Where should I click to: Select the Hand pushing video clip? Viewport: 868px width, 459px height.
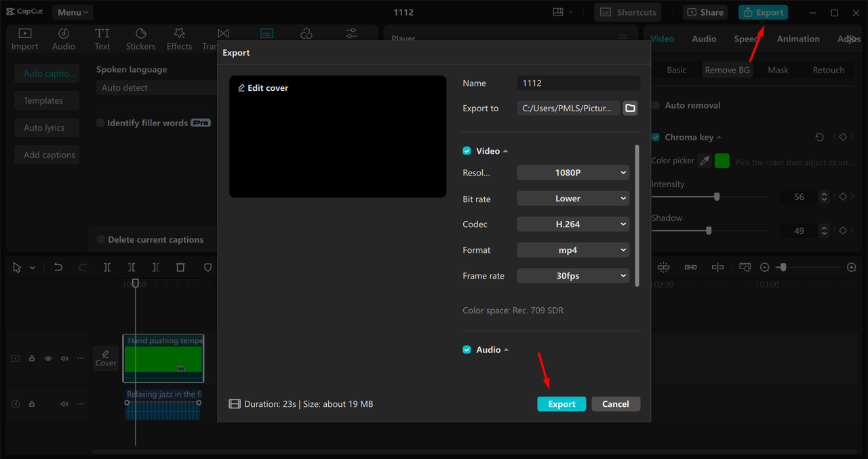163,358
